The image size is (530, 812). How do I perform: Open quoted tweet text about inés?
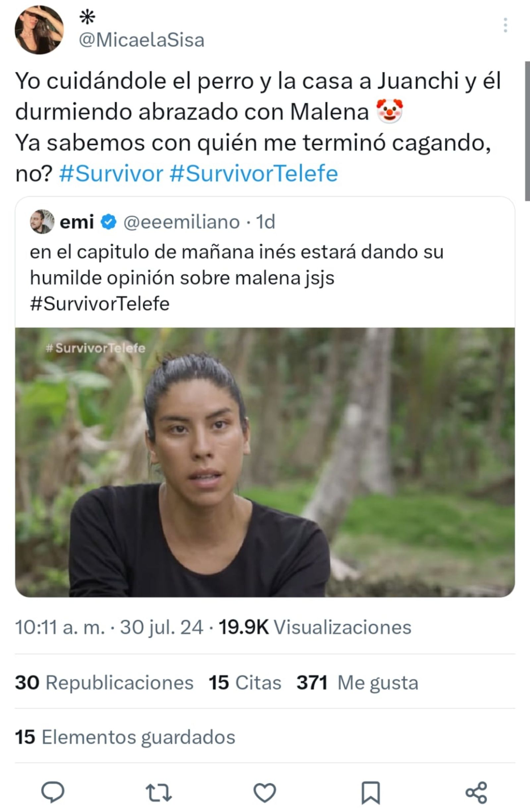237,278
